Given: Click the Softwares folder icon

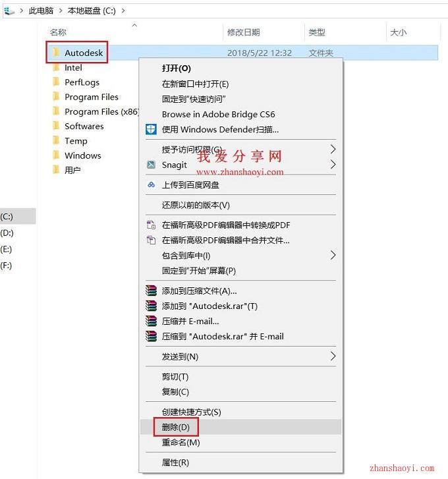Looking at the screenshot, I should (56, 126).
